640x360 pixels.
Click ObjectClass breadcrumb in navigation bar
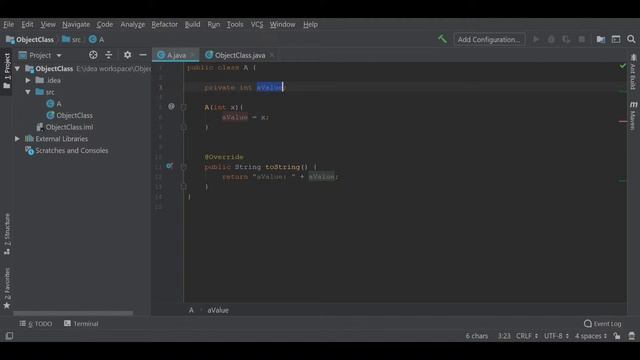point(30,40)
